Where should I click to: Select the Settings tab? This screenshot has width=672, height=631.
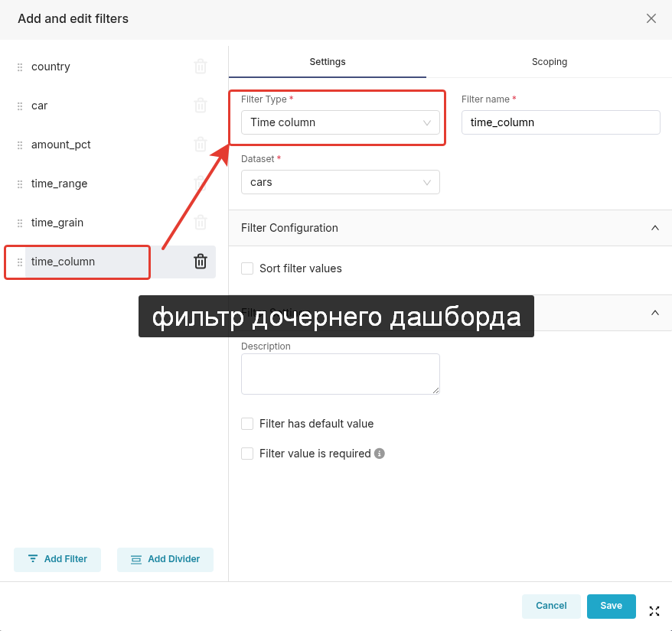point(328,62)
